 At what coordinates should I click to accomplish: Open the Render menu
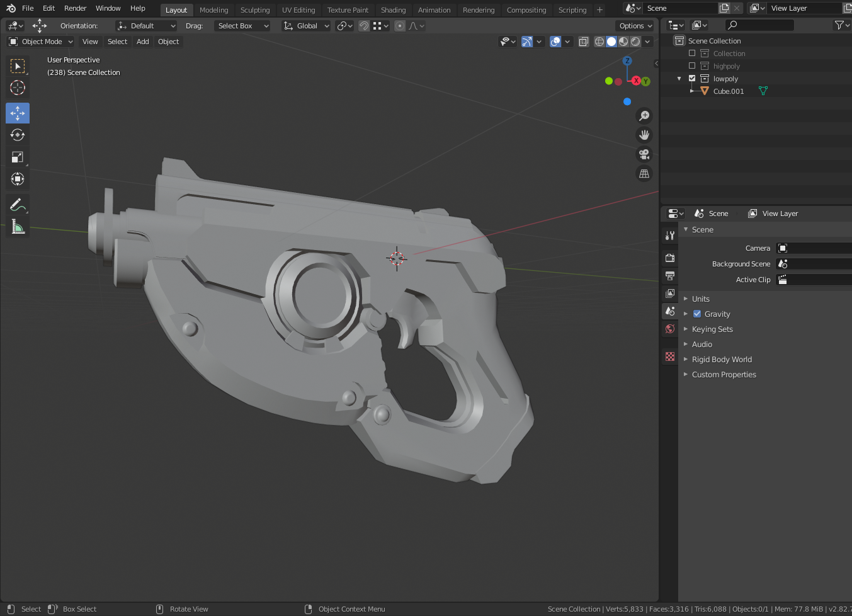point(75,8)
